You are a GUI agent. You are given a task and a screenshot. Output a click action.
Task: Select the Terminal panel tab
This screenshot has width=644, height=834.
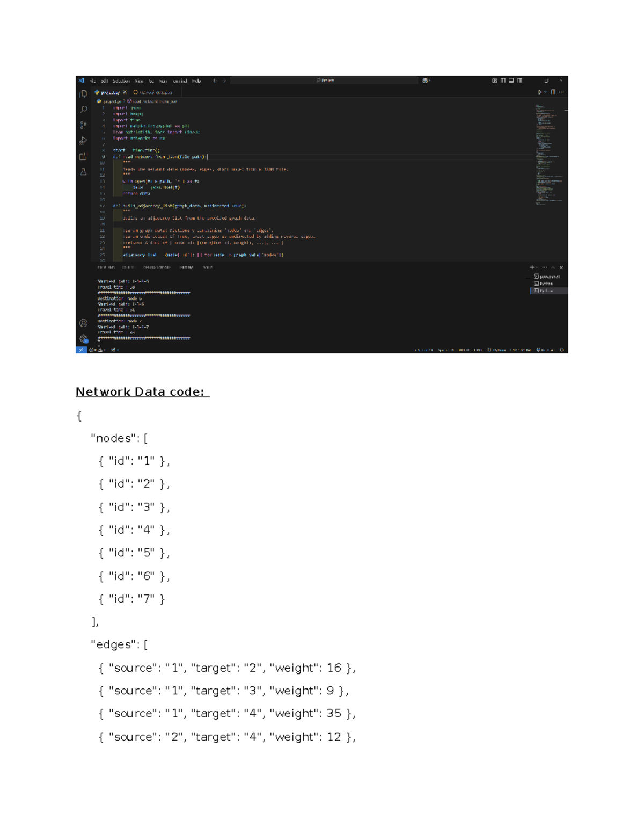pos(187,267)
